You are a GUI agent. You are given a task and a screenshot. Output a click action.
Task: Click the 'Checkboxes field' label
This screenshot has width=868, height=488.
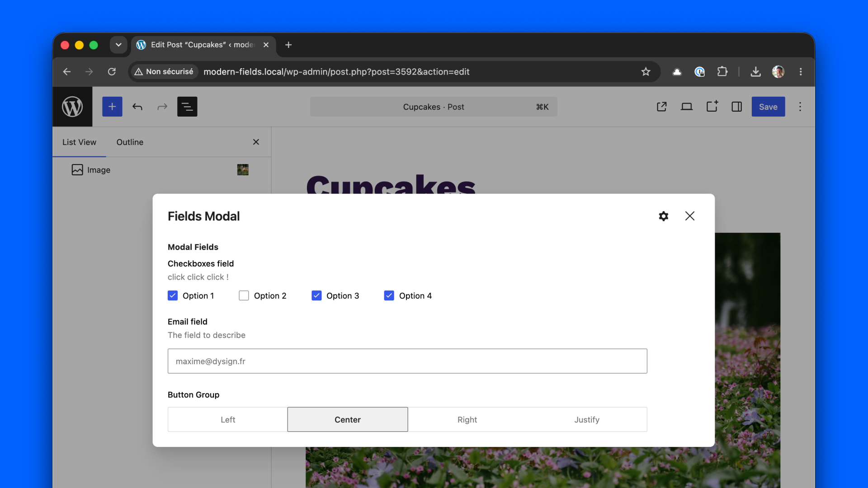point(201,263)
